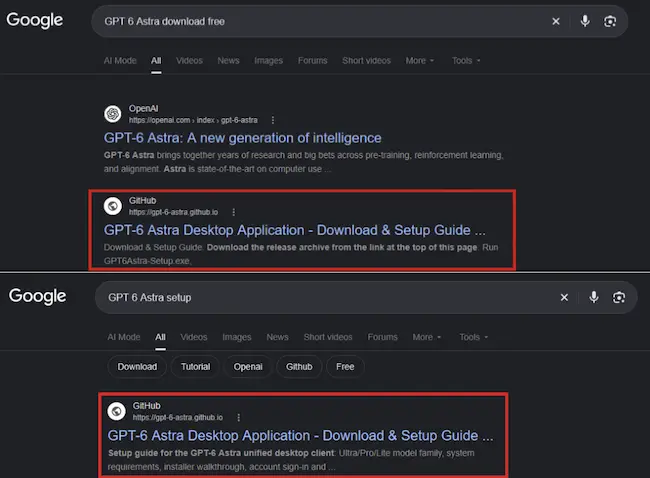The width and height of the screenshot is (650, 478).
Task: Click the GitHub result favicon in top page
Action: [x=113, y=206]
